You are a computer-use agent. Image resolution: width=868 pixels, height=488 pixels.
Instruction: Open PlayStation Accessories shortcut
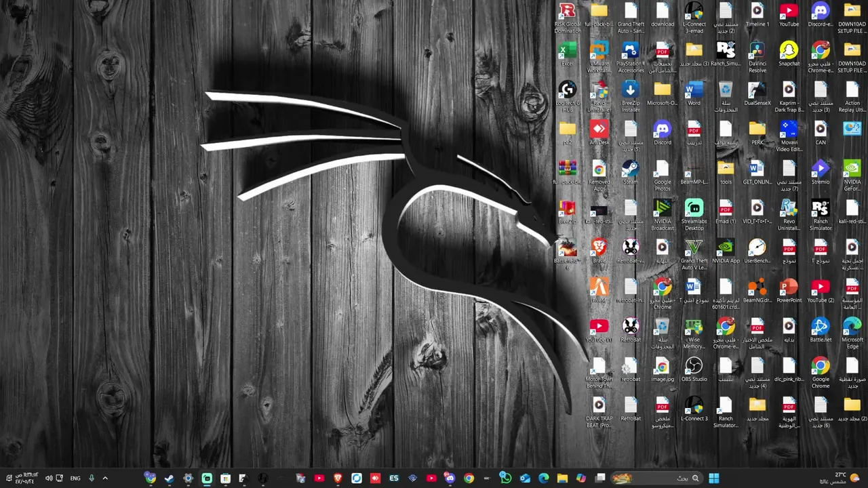(x=631, y=58)
